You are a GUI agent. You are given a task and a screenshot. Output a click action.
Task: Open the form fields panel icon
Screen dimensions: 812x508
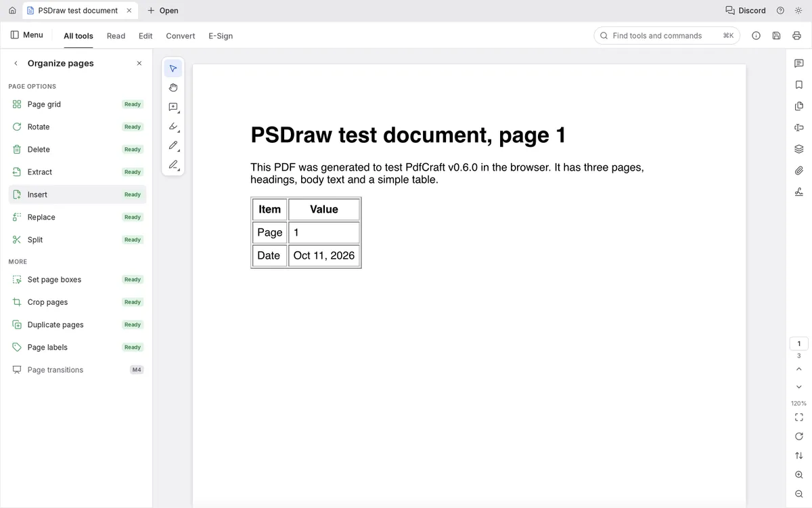(x=799, y=127)
